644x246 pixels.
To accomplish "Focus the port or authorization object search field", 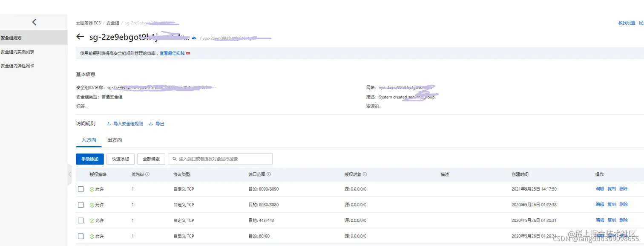I will pos(220,159).
